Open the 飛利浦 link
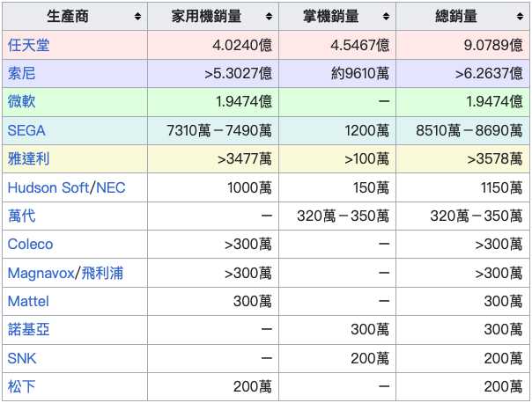 pos(102,273)
